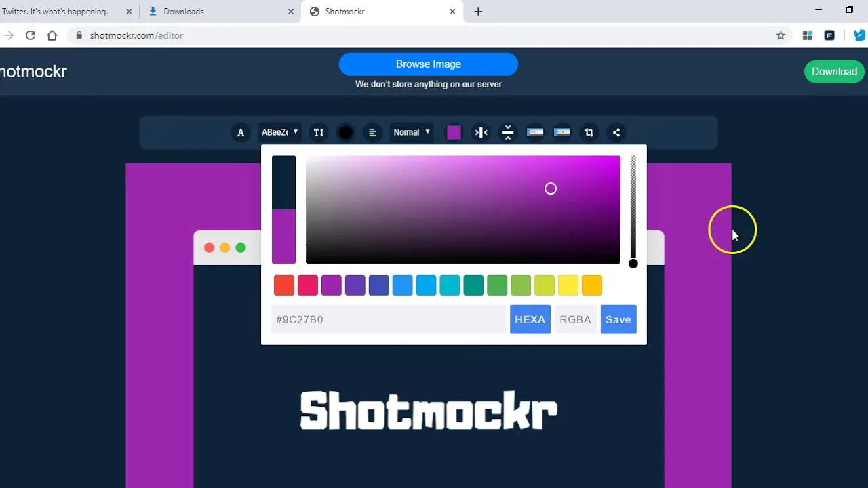Pick the red preset swatch

(x=284, y=285)
